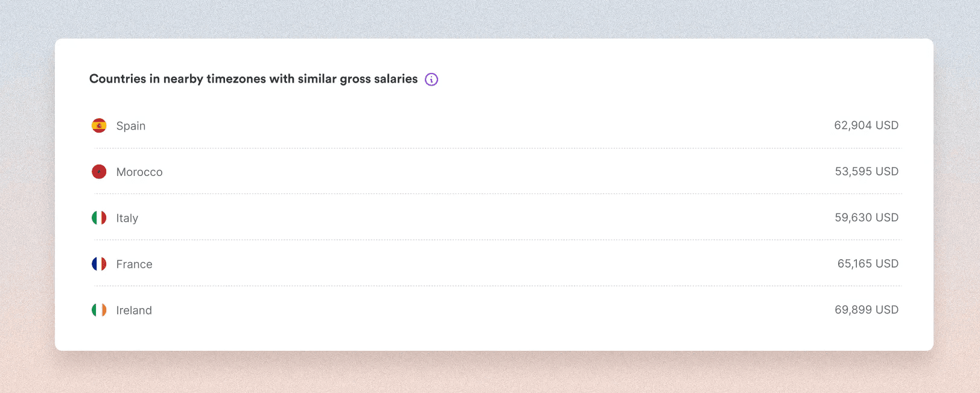Click the heading about nearby timezones
This screenshot has height=393, width=980.
tap(253, 79)
